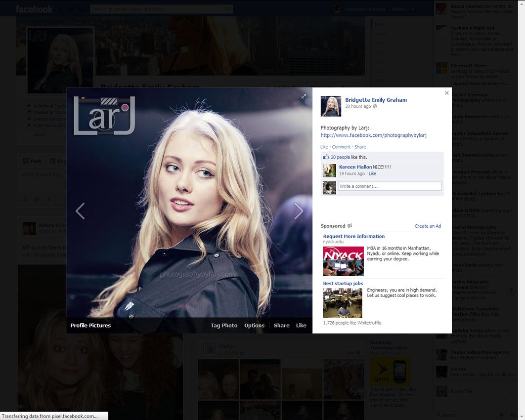Image resolution: width=525 pixels, height=420 pixels.
Task: Click the nyack.edu ad domain text
Action: 333,242
